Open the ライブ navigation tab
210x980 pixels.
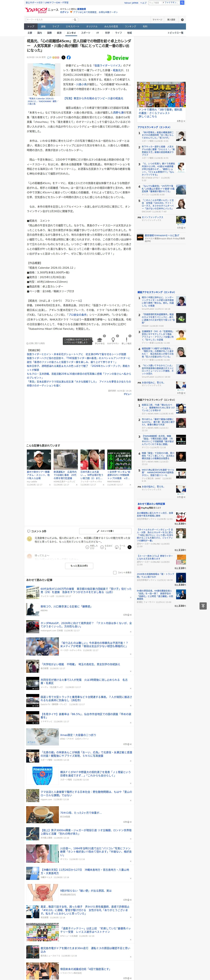pos(56,27)
